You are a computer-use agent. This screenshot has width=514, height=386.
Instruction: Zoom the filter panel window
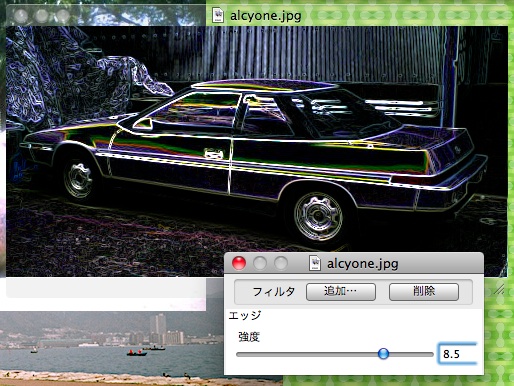click(281, 263)
